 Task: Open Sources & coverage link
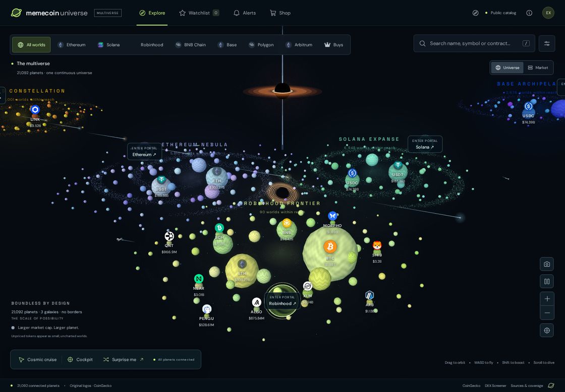point(527,386)
